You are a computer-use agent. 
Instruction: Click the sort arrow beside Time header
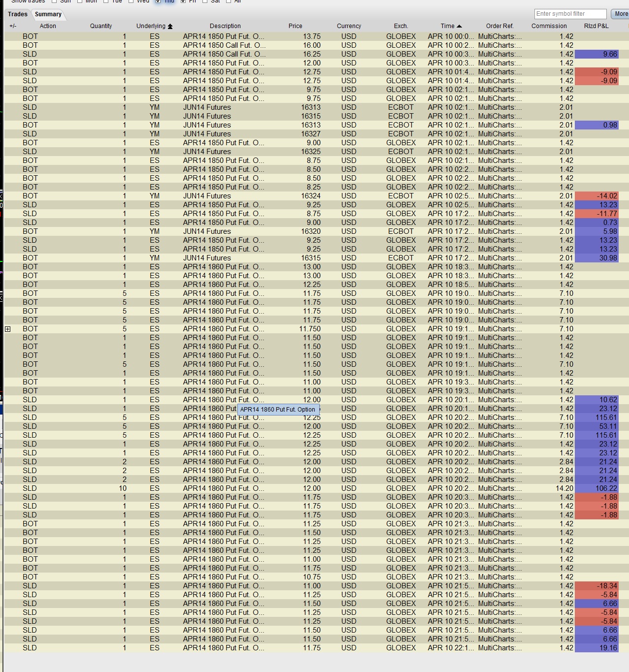pyautogui.click(x=459, y=26)
